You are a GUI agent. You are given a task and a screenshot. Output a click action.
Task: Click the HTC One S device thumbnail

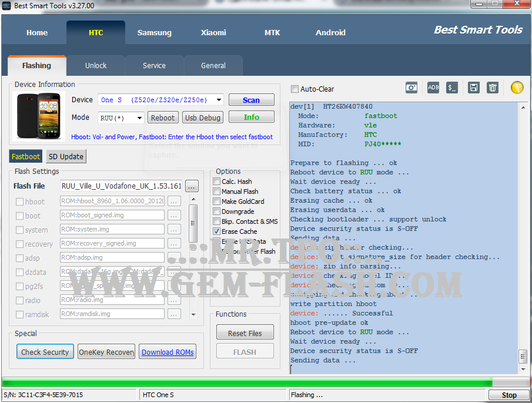(38, 116)
